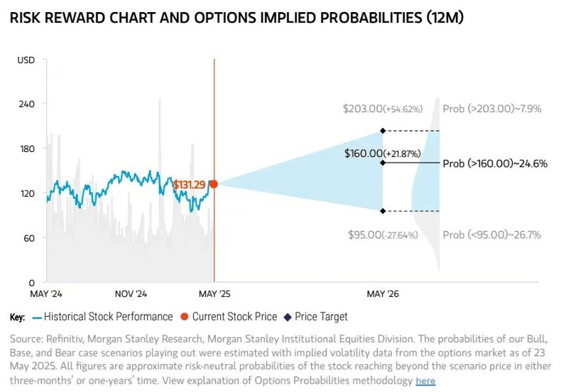The height and width of the screenshot is (392, 571).
Task: Click the USD axis unit label
Action: (x=26, y=60)
